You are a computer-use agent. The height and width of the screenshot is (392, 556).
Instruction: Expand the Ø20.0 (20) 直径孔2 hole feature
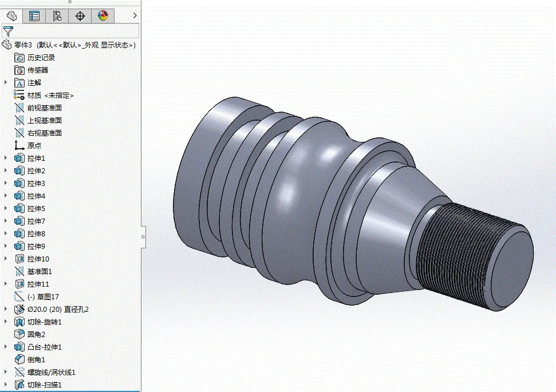[x=5, y=308]
